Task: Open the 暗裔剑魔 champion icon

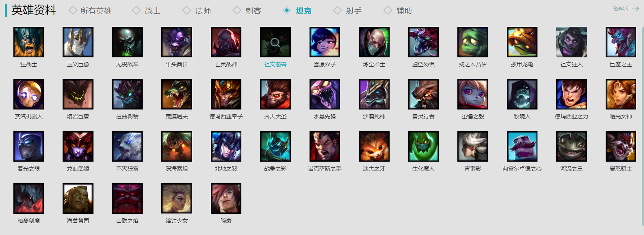Action: coord(29,199)
